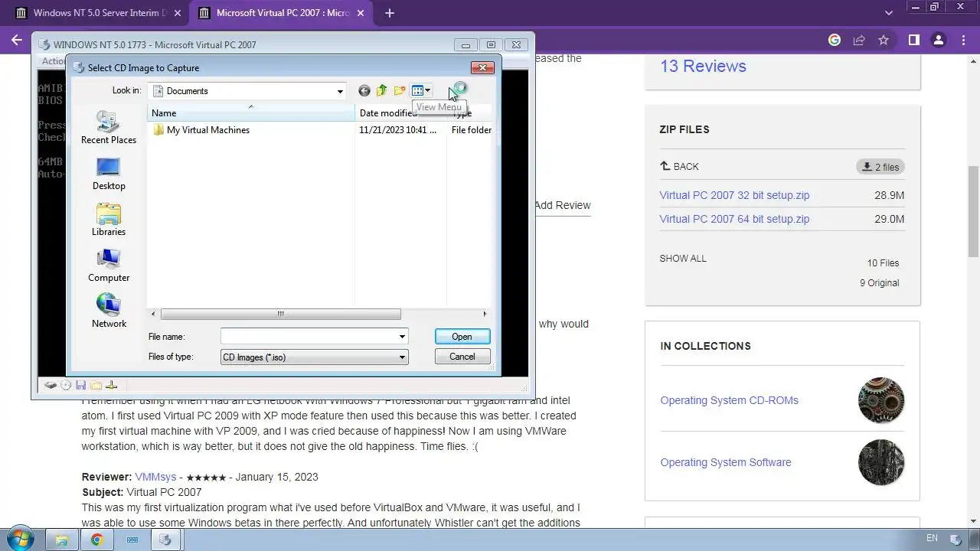The width and height of the screenshot is (980, 551).
Task: Create a new folder in Documents
Action: tap(400, 91)
